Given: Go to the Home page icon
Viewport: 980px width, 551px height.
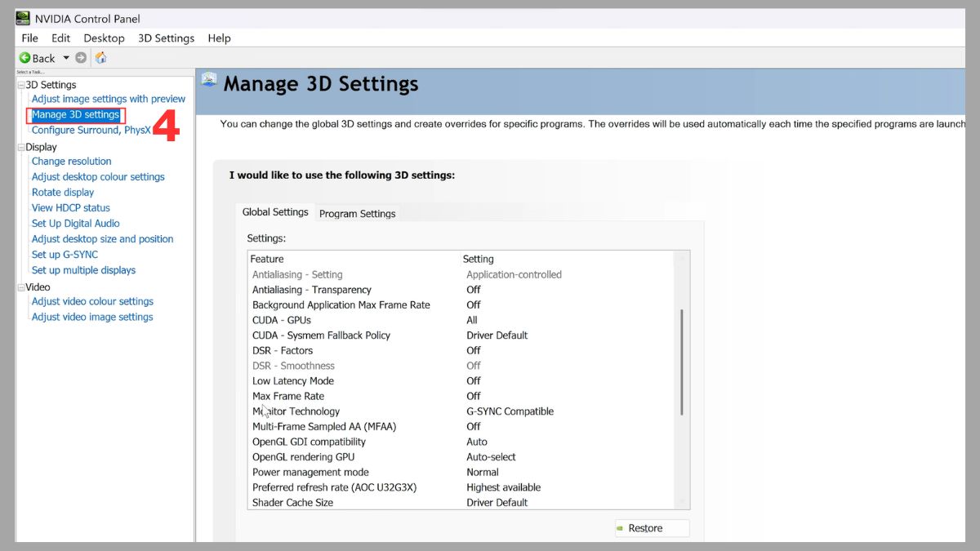Looking at the screenshot, I should tap(101, 58).
